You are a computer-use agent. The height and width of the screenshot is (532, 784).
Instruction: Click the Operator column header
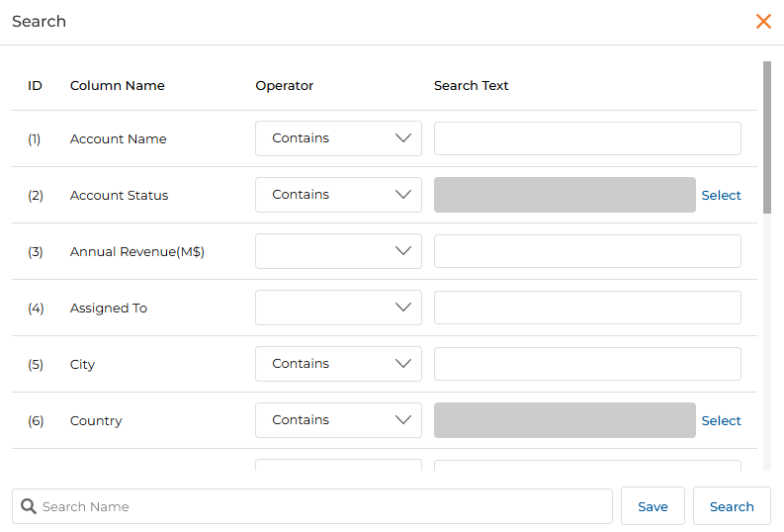(284, 85)
